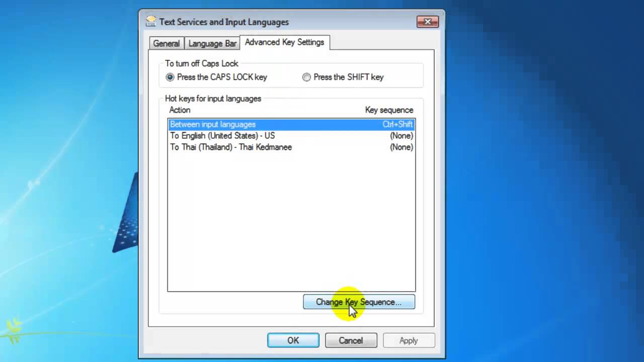Click the Action column header
Viewport: 644px width, 362px height.
click(x=180, y=110)
